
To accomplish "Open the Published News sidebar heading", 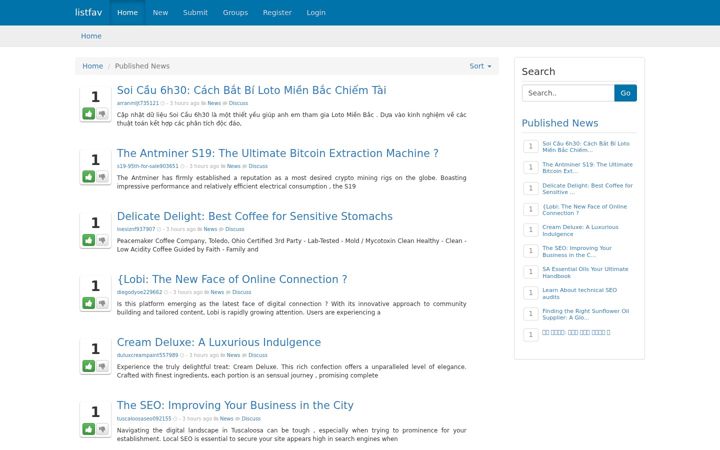I will tap(560, 123).
